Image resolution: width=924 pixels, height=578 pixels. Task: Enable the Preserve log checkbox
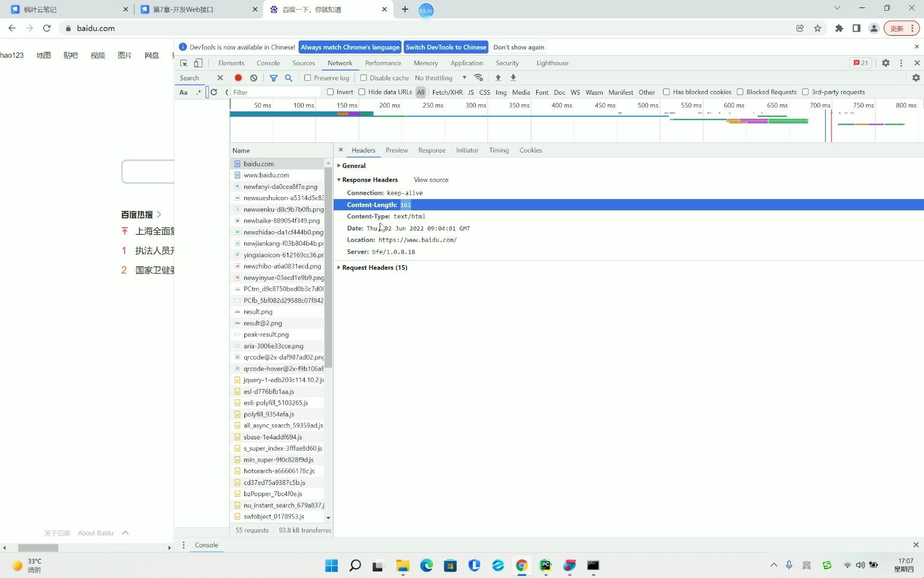coord(308,78)
